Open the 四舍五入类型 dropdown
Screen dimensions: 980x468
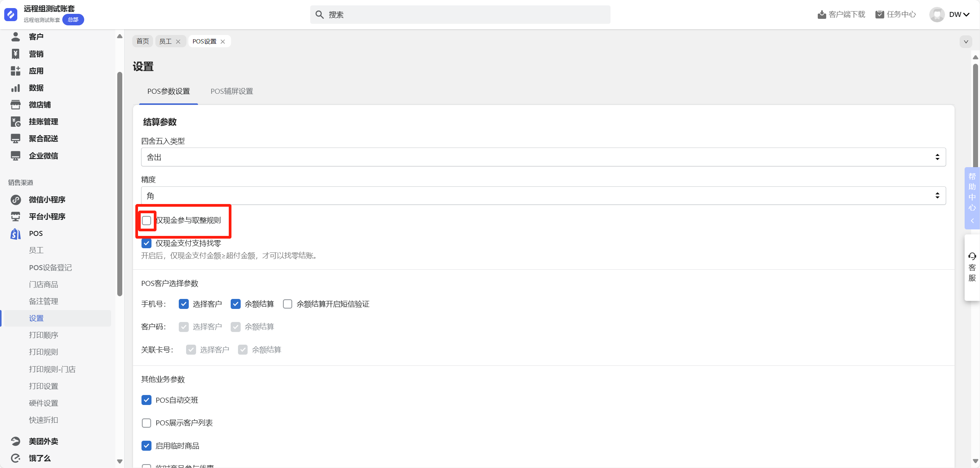coord(543,157)
